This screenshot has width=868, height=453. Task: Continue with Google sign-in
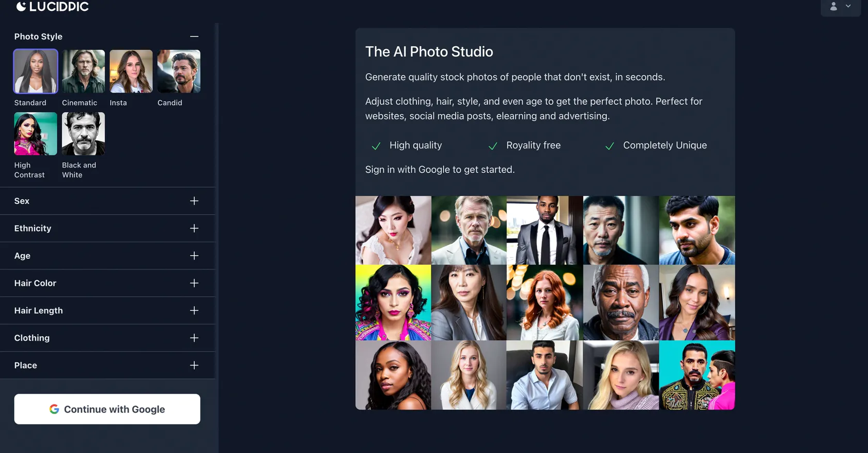[x=107, y=410]
